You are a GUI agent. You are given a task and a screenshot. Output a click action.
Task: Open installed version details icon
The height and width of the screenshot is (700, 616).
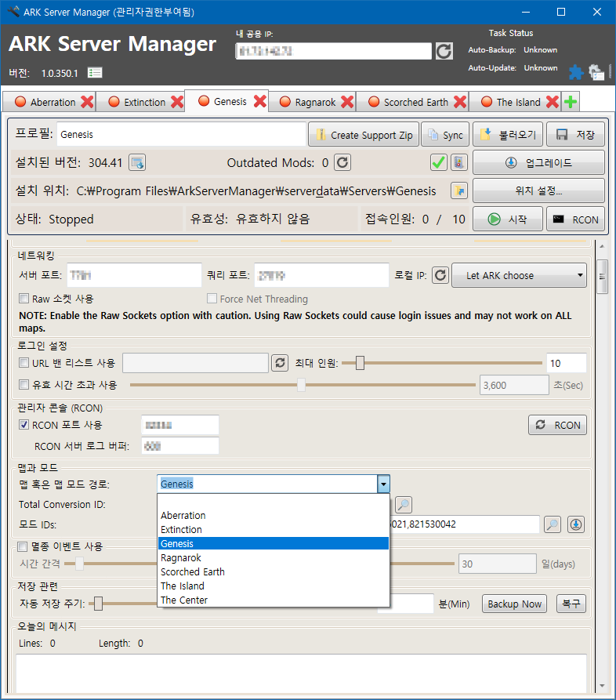tap(137, 162)
